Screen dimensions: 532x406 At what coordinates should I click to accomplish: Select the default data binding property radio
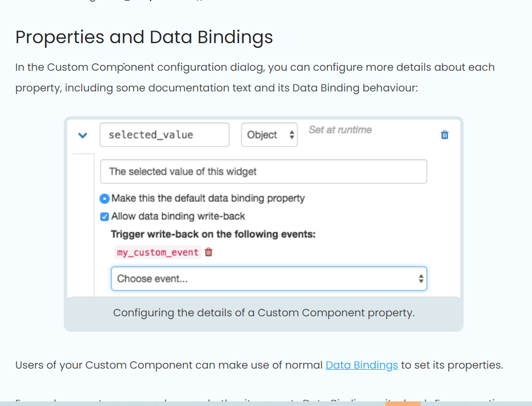pos(105,198)
